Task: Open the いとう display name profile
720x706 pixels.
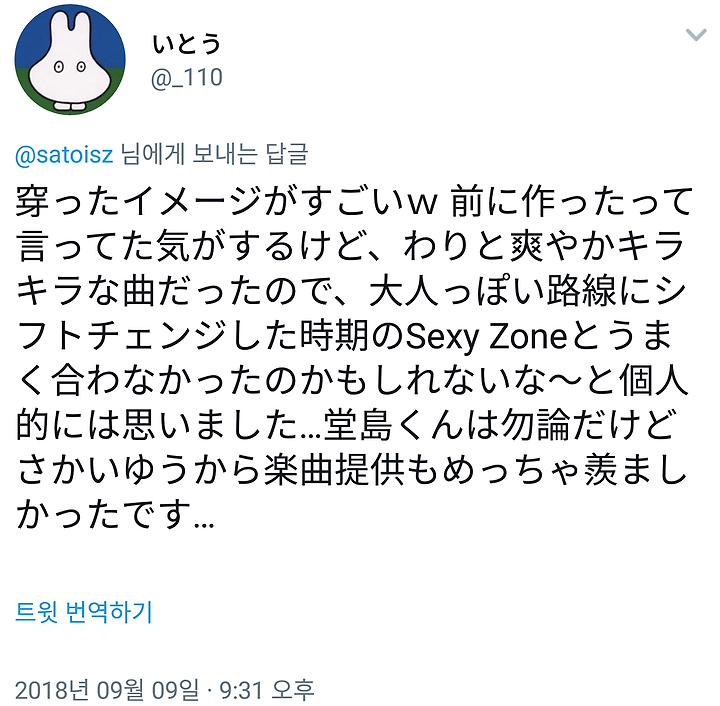Action: [186, 44]
